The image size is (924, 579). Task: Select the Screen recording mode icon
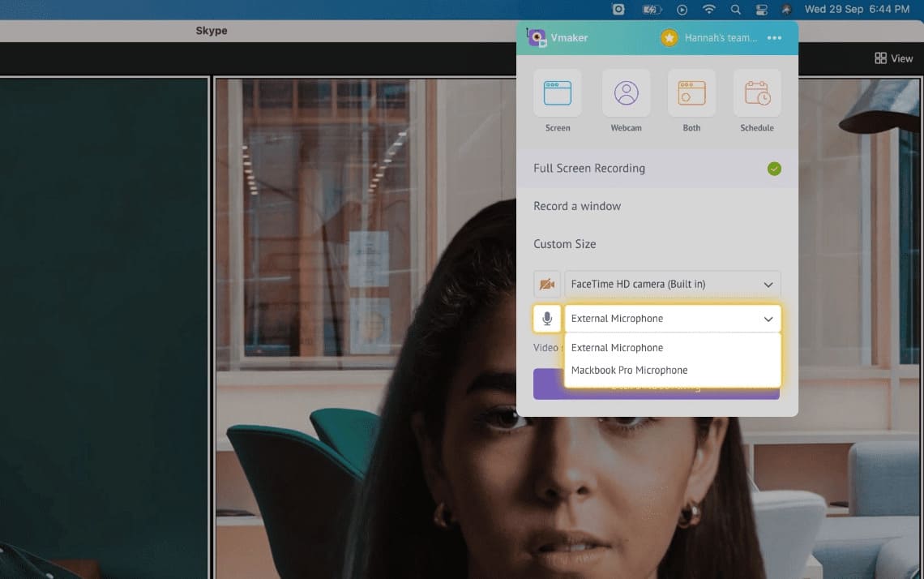[558, 93]
